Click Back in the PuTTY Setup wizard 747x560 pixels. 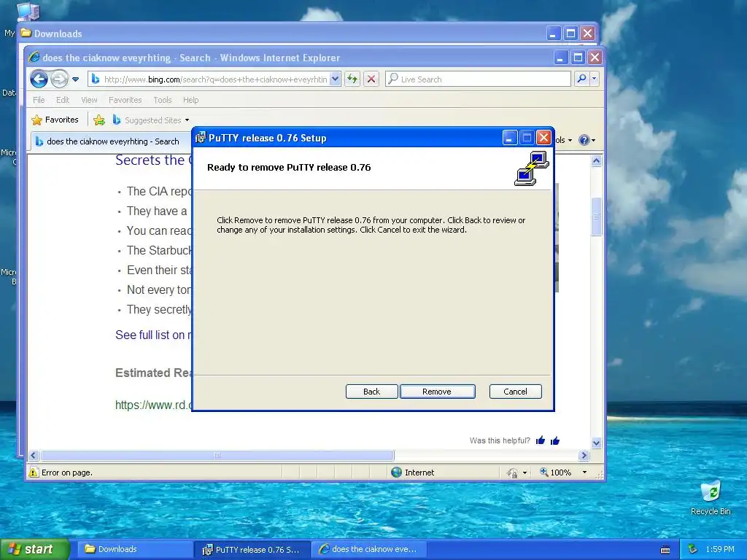pos(371,392)
